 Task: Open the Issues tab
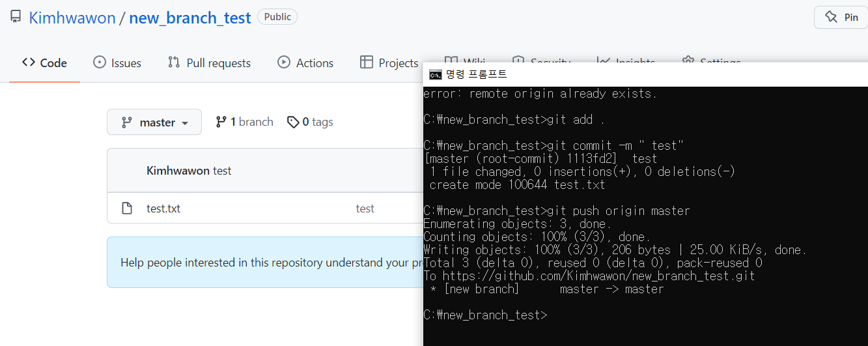click(117, 63)
